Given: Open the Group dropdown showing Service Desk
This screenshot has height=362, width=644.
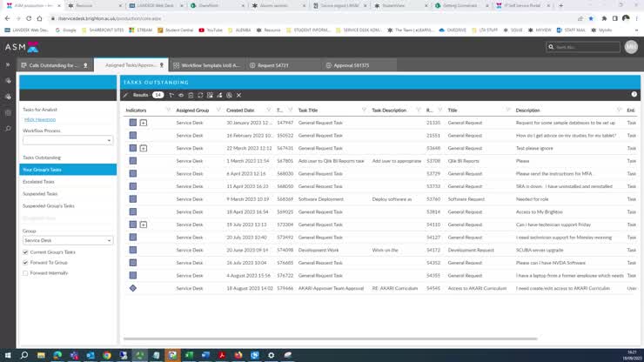Looking at the screenshot, I should [68, 240].
